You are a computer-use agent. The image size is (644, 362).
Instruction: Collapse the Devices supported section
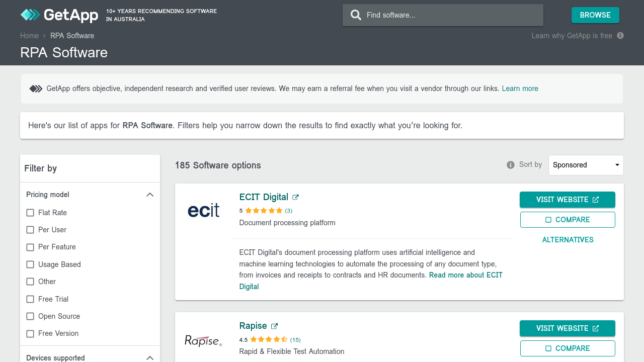tap(149, 358)
